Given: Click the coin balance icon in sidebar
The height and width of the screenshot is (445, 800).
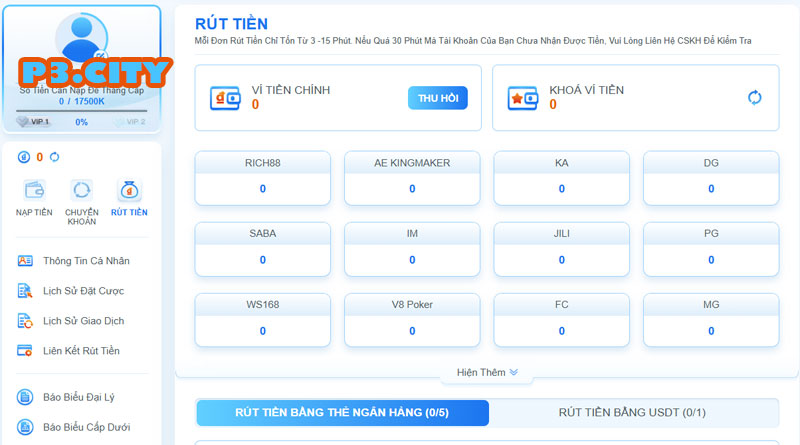Looking at the screenshot, I should pyautogui.click(x=24, y=157).
